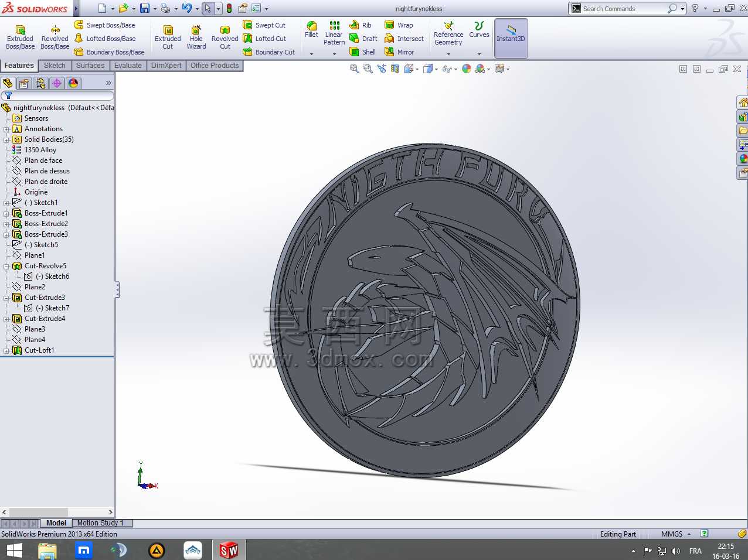Click the feature tree filter box
Screen dimensions: 748x560
(57, 95)
